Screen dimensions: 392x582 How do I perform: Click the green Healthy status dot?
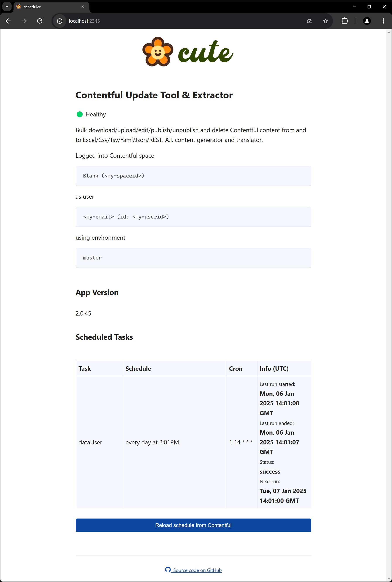(80, 114)
